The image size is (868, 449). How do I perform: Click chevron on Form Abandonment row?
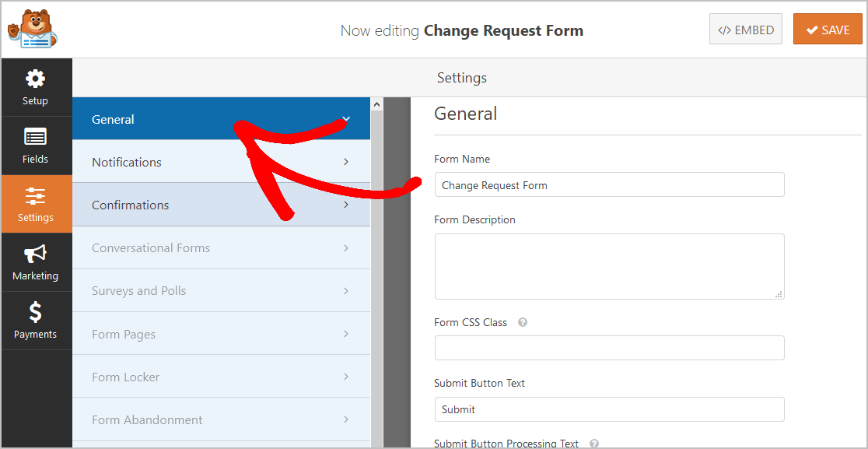347,419
